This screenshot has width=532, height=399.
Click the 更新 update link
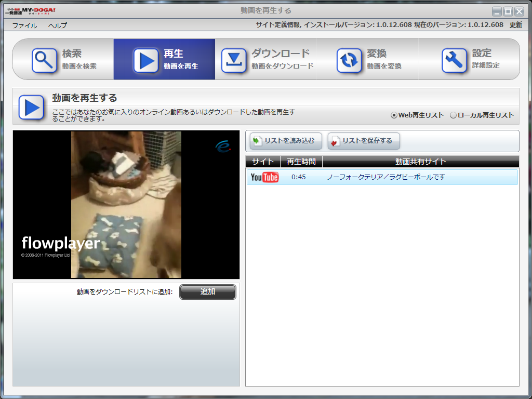tap(516, 25)
